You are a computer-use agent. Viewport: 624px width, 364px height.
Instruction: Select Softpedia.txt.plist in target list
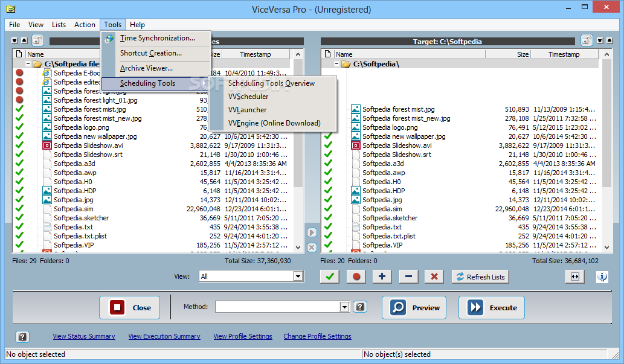coord(389,236)
